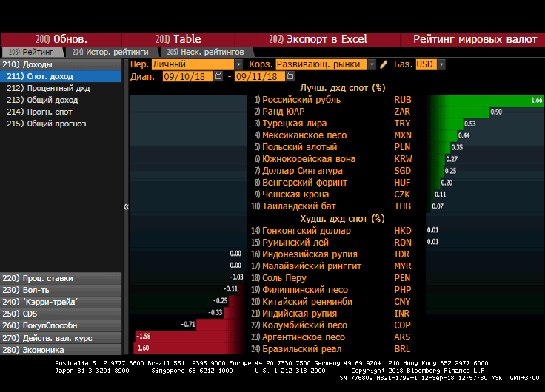
Task: Click the Рейтинг мировых валют title
Action: 475,39
